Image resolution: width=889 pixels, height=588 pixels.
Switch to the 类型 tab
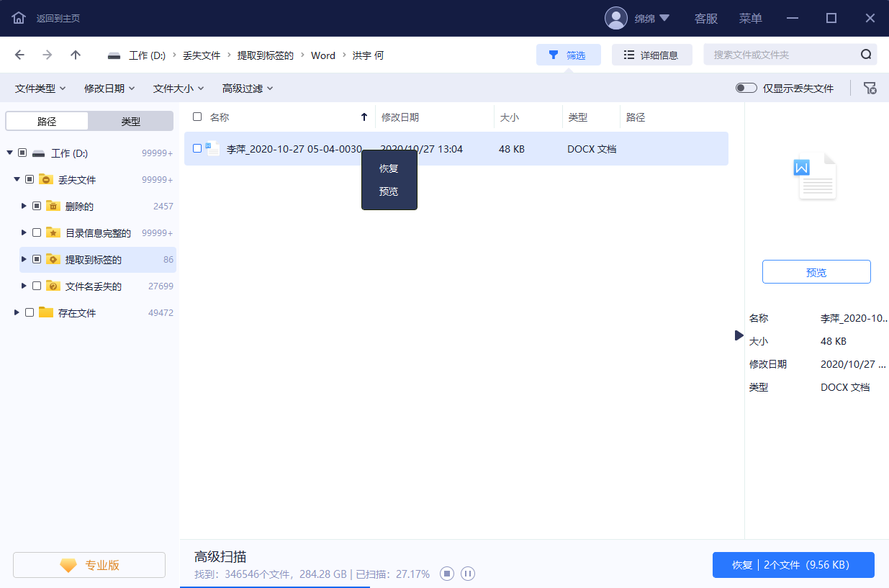click(x=130, y=122)
